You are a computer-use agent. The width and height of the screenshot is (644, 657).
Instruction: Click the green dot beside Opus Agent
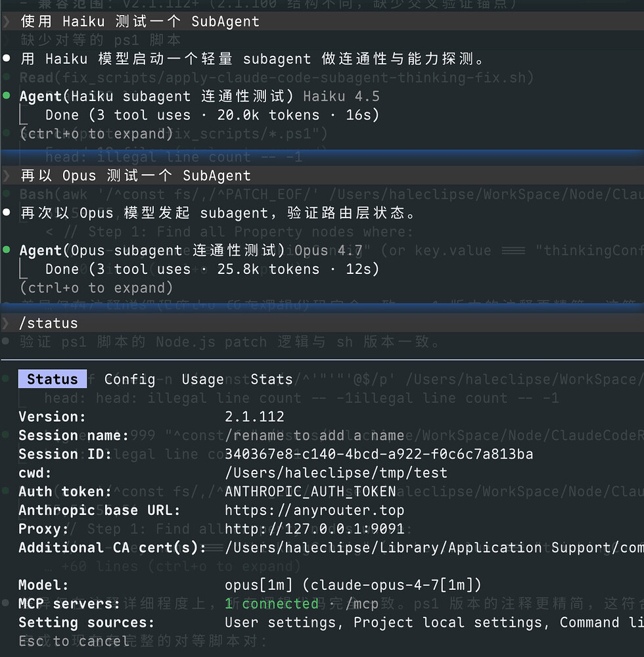7,250
